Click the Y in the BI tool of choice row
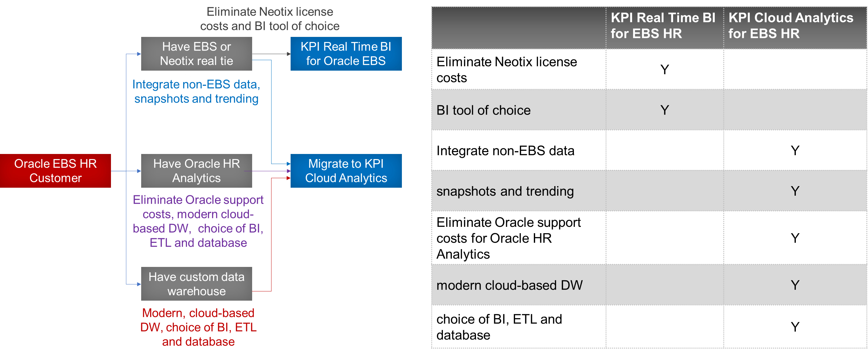Screen dimensions: 868x356 (x=665, y=110)
